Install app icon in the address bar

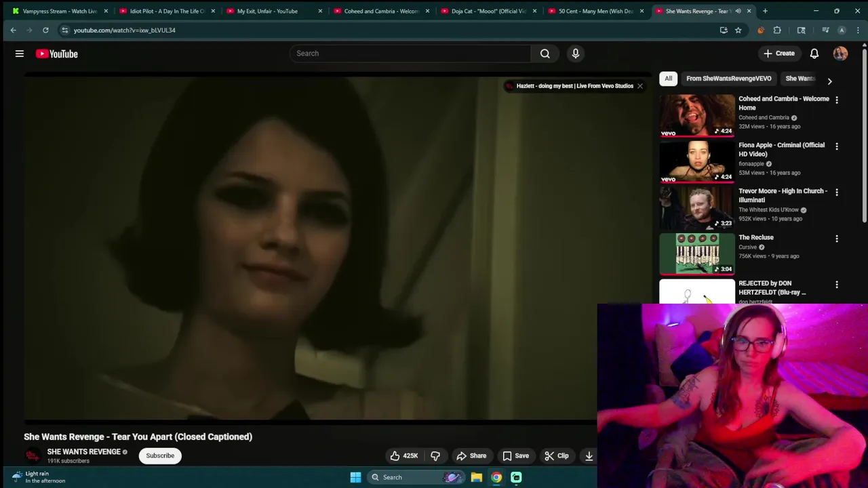coord(724,30)
